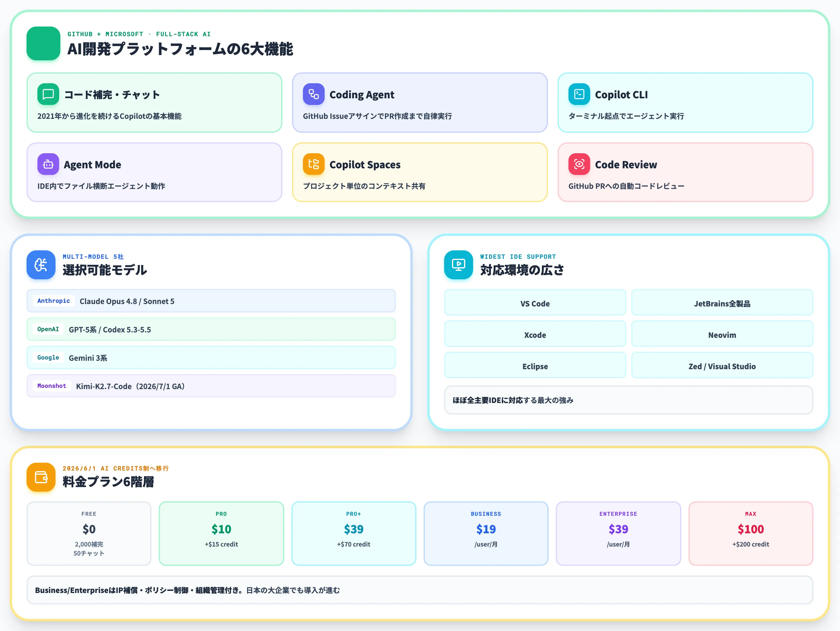This screenshot has width=840, height=631.
Task: Click the Copilot CLI terminal icon
Action: coord(579,94)
